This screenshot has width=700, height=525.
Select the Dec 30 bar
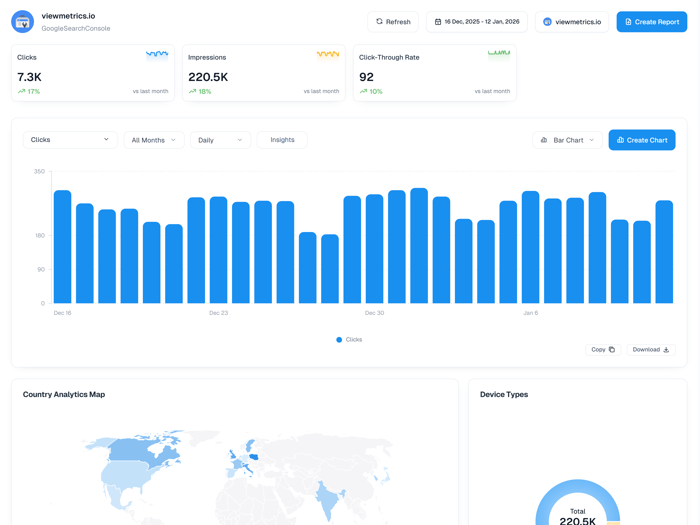click(x=375, y=249)
